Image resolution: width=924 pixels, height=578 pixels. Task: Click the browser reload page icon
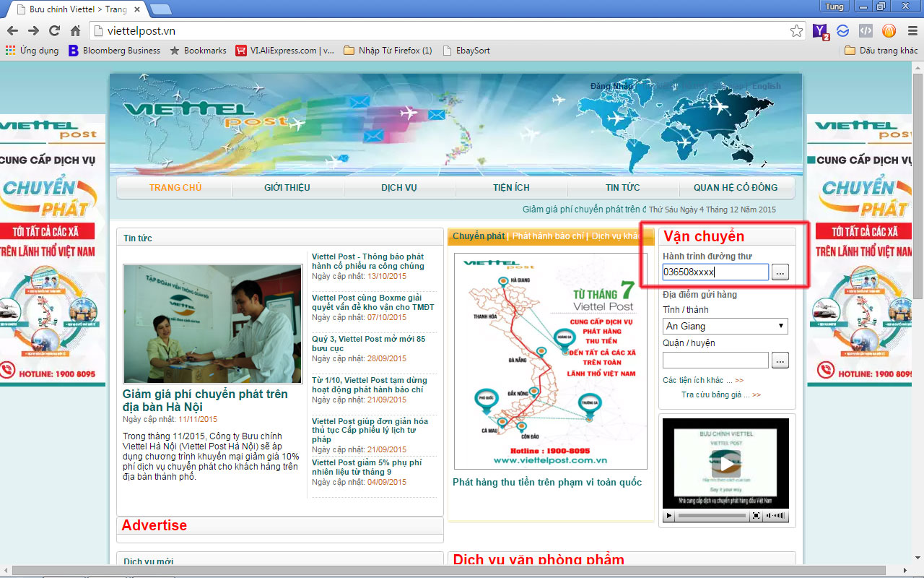(54, 30)
